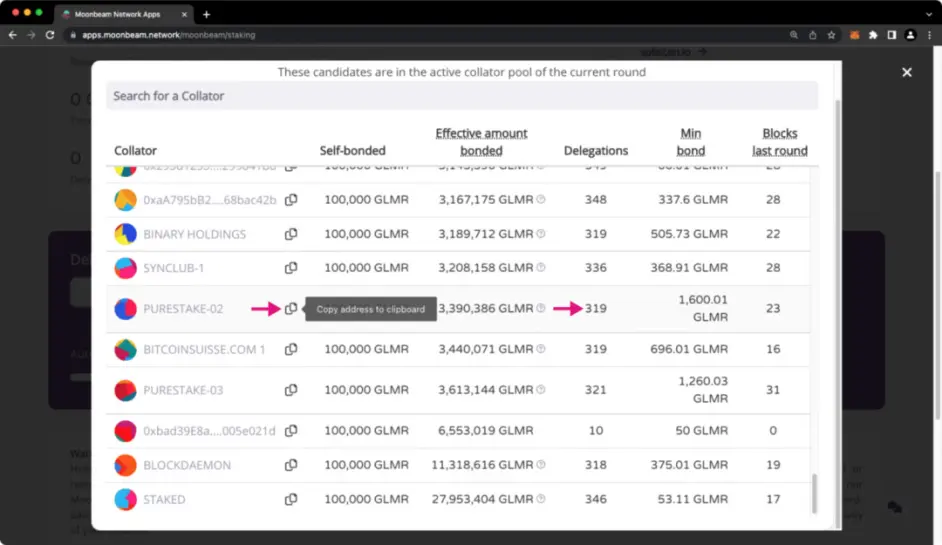The width and height of the screenshot is (942, 545).
Task: Open info icon beside 3,390,386 GLMR
Action: [x=541, y=308]
